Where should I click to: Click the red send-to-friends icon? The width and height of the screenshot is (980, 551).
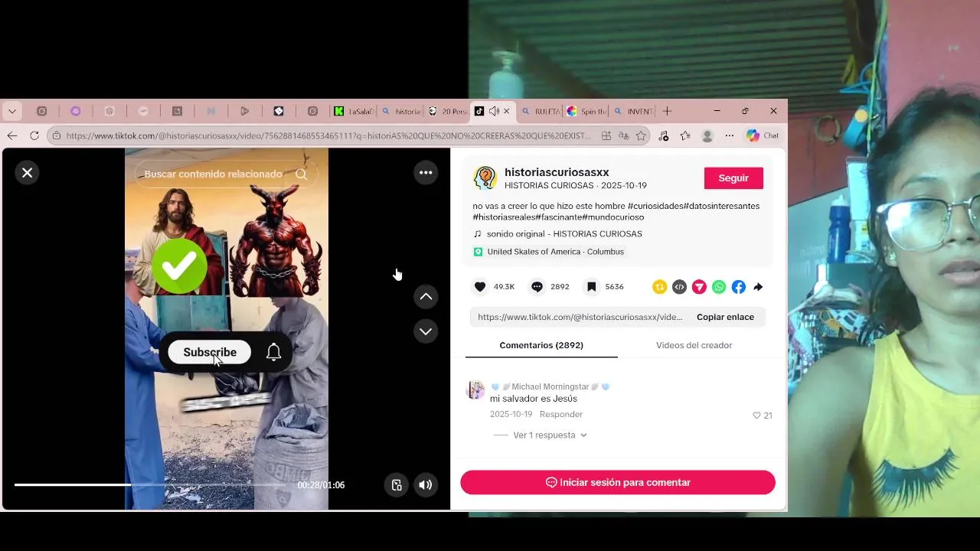tap(699, 287)
